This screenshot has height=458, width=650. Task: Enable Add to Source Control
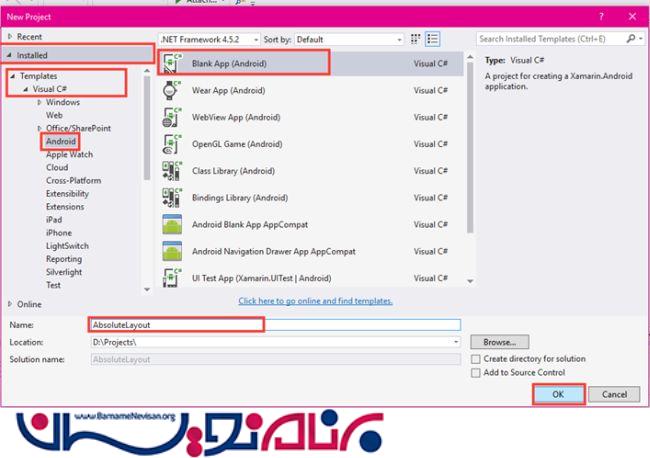coord(476,373)
